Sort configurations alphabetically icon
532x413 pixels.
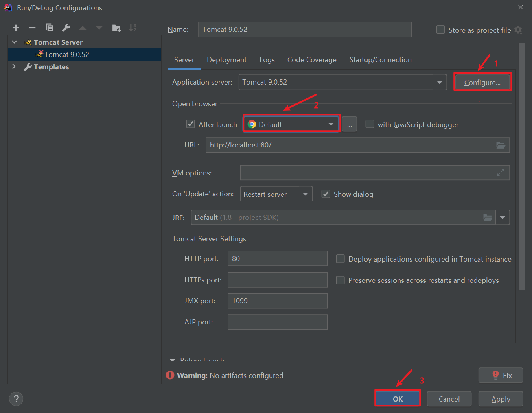133,28
